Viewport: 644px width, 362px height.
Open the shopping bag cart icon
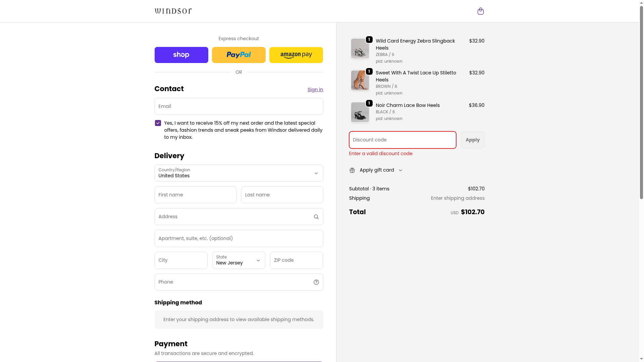(480, 11)
